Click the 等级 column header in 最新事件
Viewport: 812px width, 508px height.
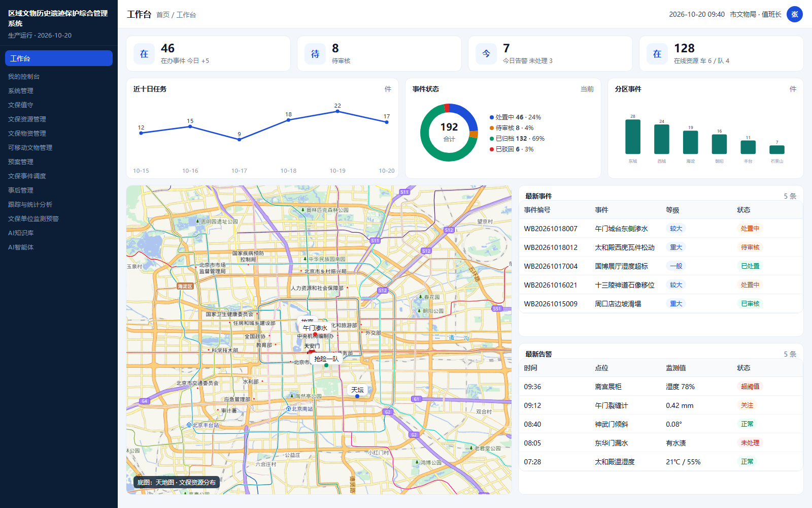tap(672, 210)
